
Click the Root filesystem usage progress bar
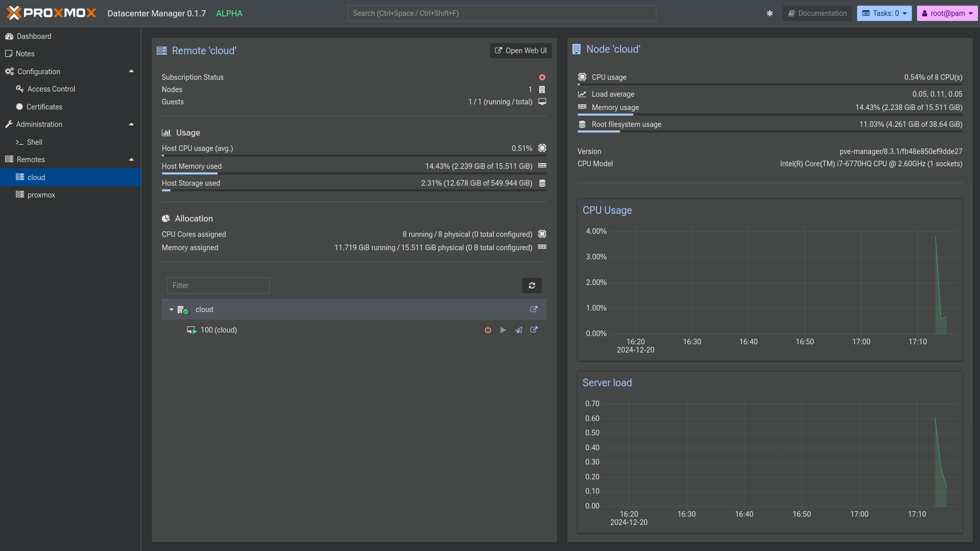[770, 131]
